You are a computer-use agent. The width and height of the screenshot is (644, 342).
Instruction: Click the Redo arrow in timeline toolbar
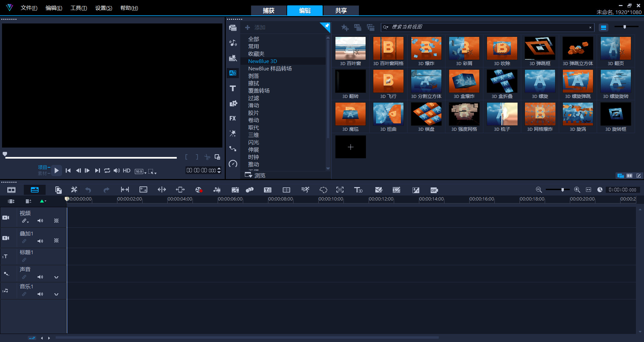click(x=106, y=190)
